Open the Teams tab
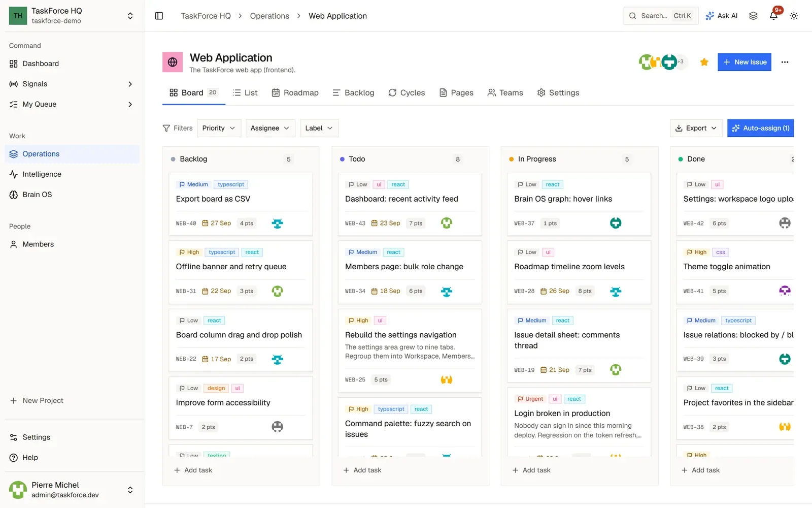812x508 pixels. point(505,92)
